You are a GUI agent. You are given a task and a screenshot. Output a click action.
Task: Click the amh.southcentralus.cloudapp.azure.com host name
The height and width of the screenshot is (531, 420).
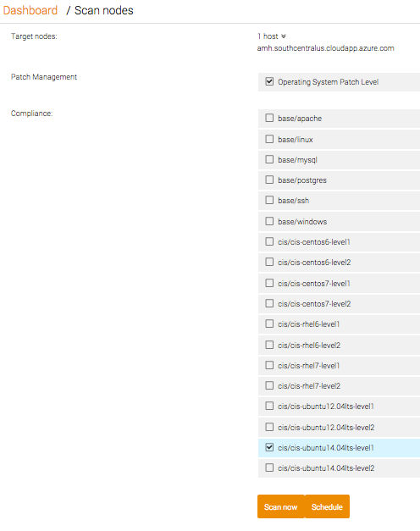(x=325, y=48)
